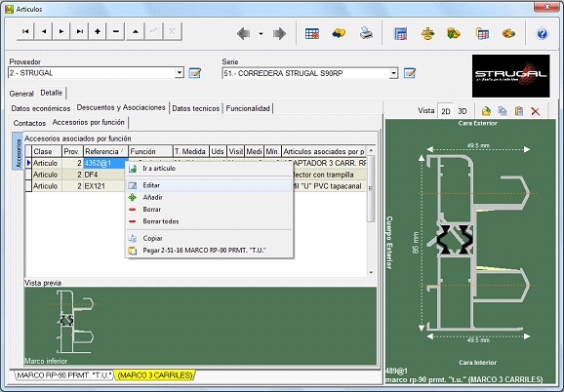Go to previous record button

tap(44, 31)
